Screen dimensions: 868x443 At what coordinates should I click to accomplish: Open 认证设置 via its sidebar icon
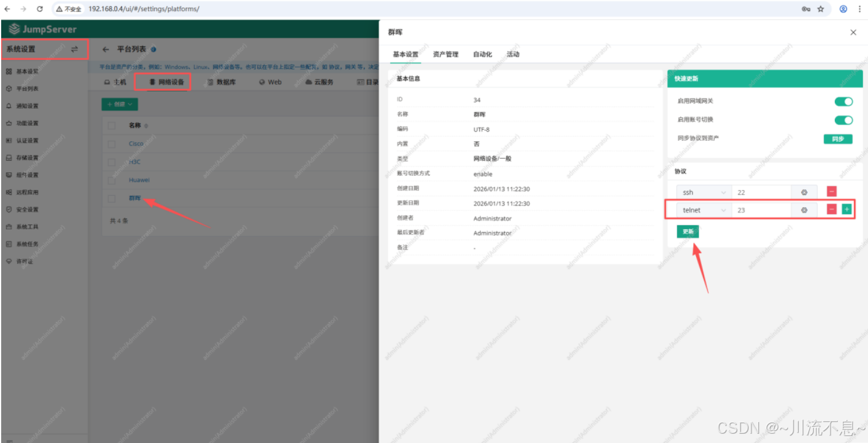pyautogui.click(x=9, y=140)
